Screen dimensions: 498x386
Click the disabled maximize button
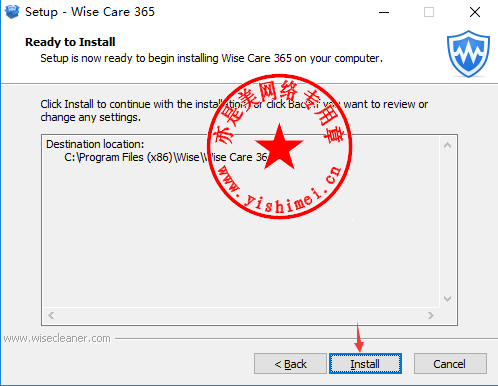pos(429,12)
